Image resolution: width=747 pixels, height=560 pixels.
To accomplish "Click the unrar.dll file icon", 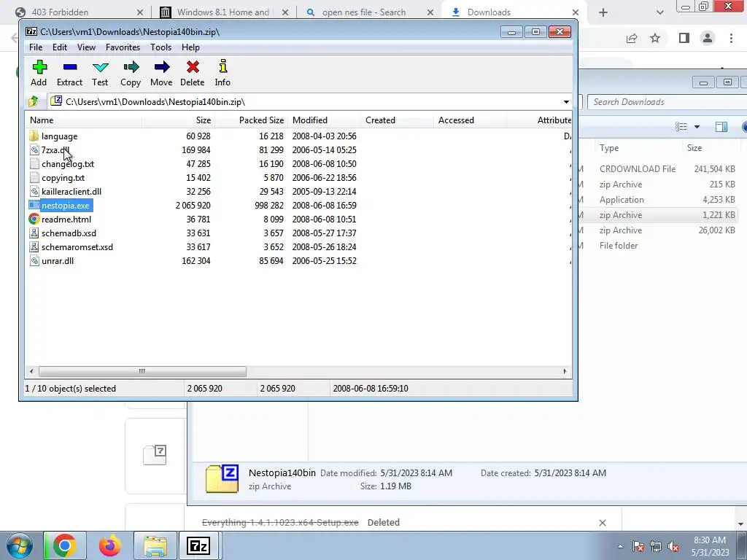I will (x=34, y=260).
